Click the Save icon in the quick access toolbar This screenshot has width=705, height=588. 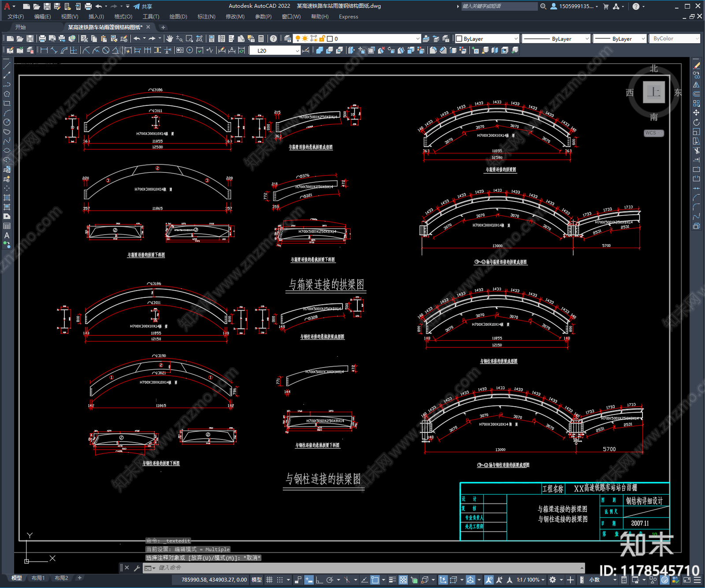pos(47,6)
